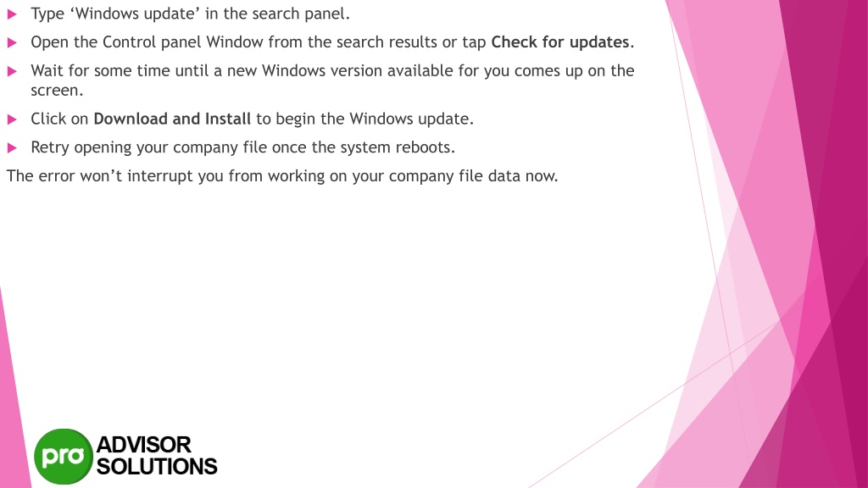The width and height of the screenshot is (868, 488).
Task: Click the words 'system reboots' in last bullet
Action: click(397, 147)
